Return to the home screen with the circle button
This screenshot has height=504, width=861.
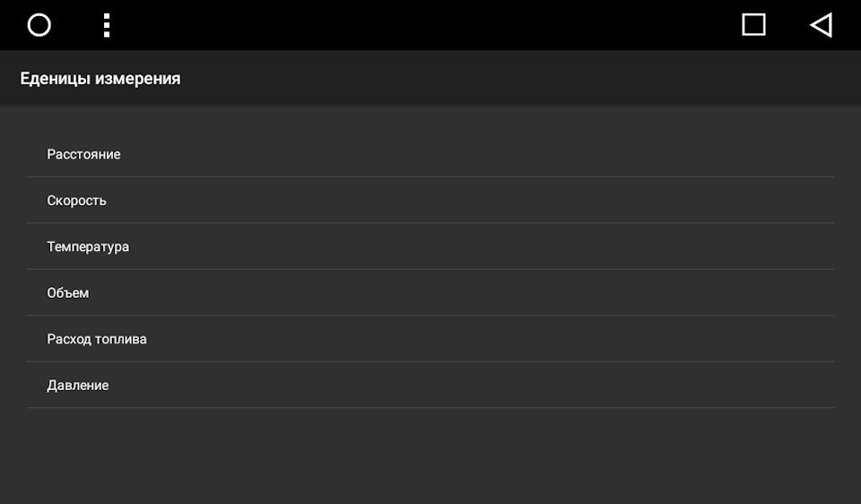[39, 25]
